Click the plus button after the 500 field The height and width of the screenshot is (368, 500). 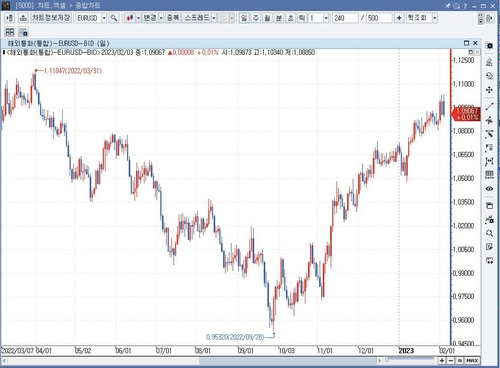click(399, 18)
